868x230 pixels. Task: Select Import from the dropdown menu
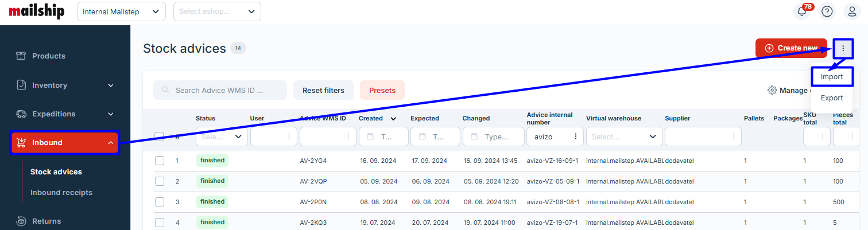pos(831,76)
